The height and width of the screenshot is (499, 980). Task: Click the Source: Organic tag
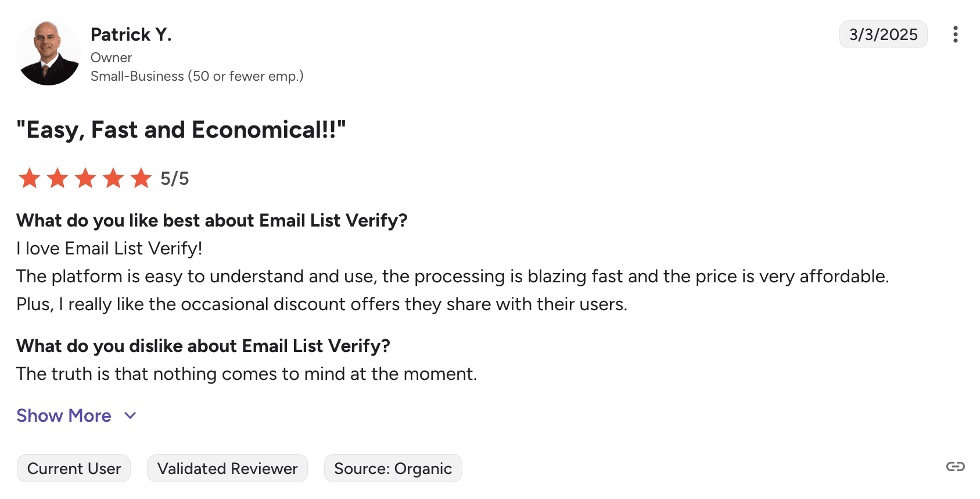tap(393, 468)
